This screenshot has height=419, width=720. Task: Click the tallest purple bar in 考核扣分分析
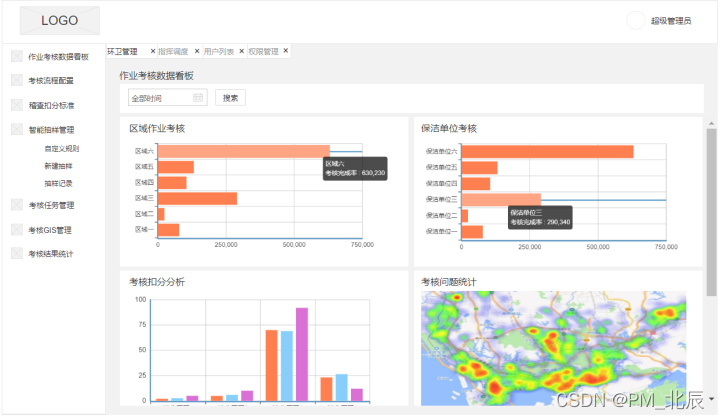tap(302, 354)
